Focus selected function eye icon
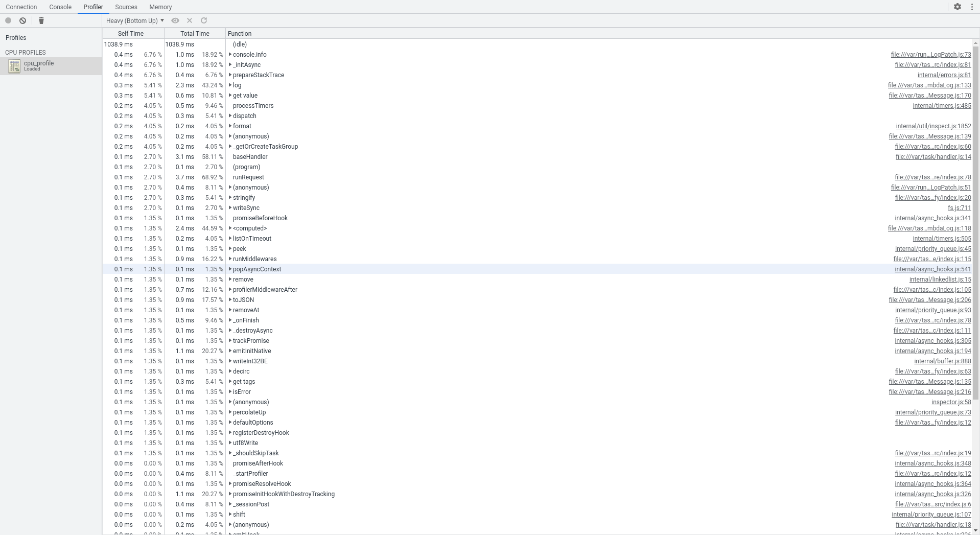Viewport: 980px width, 535px height. (175, 20)
